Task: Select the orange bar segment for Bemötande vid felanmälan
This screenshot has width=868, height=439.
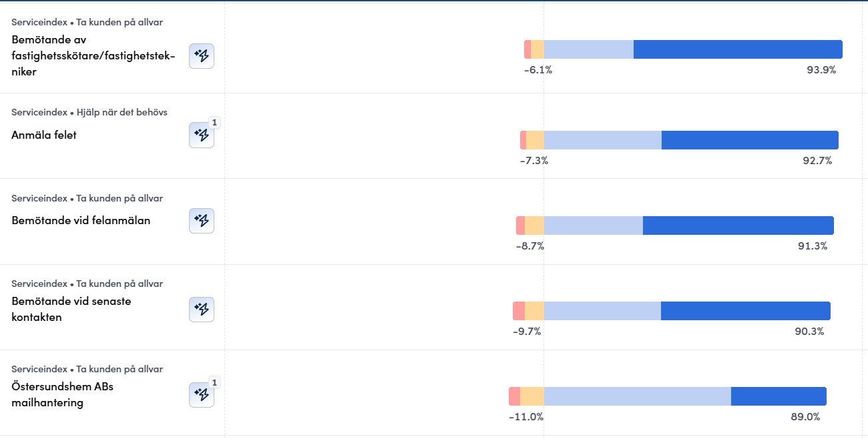Action: 534,226
